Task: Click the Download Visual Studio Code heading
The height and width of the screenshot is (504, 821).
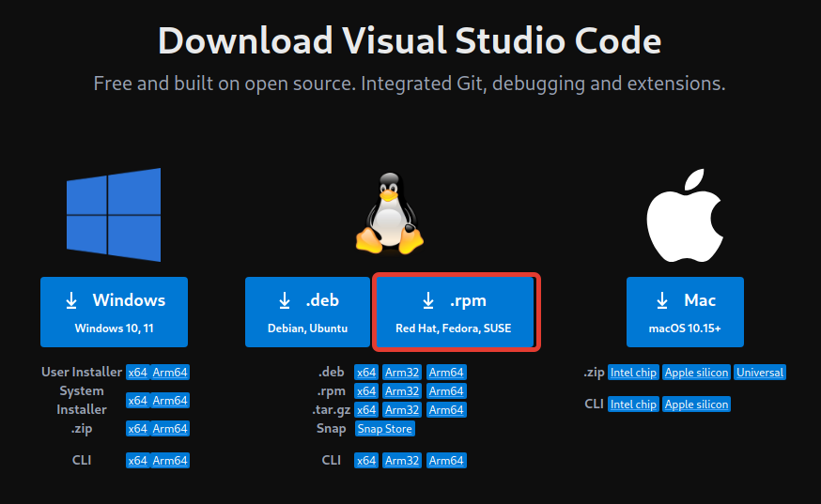Action: (x=410, y=40)
